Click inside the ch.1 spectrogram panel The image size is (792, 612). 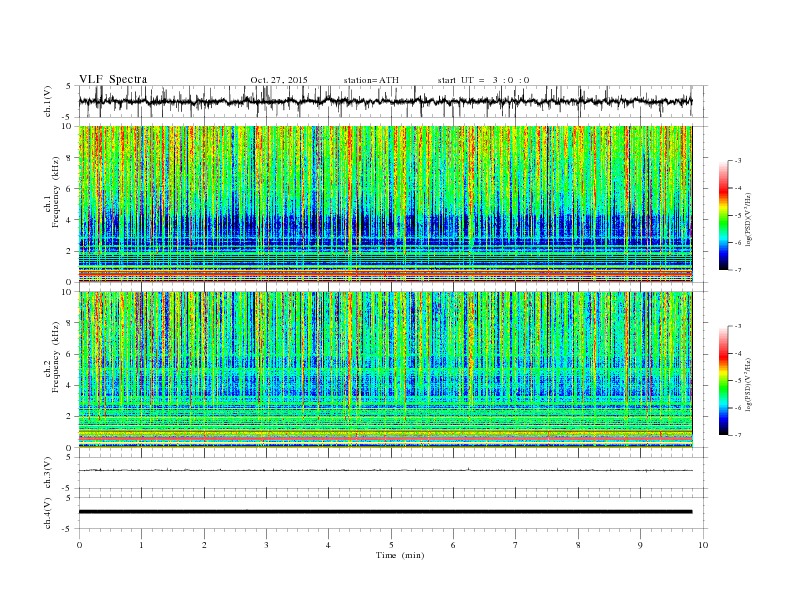(385, 204)
